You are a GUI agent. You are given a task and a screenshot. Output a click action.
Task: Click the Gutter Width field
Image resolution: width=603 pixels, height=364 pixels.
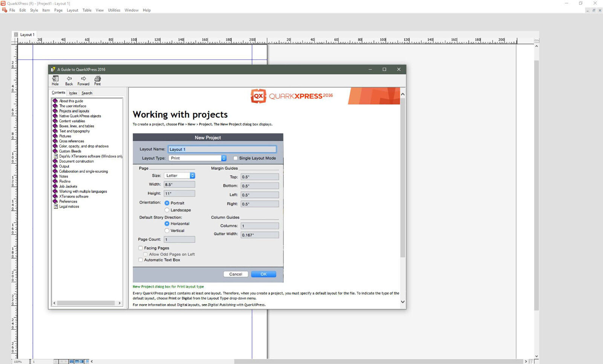[260, 235]
